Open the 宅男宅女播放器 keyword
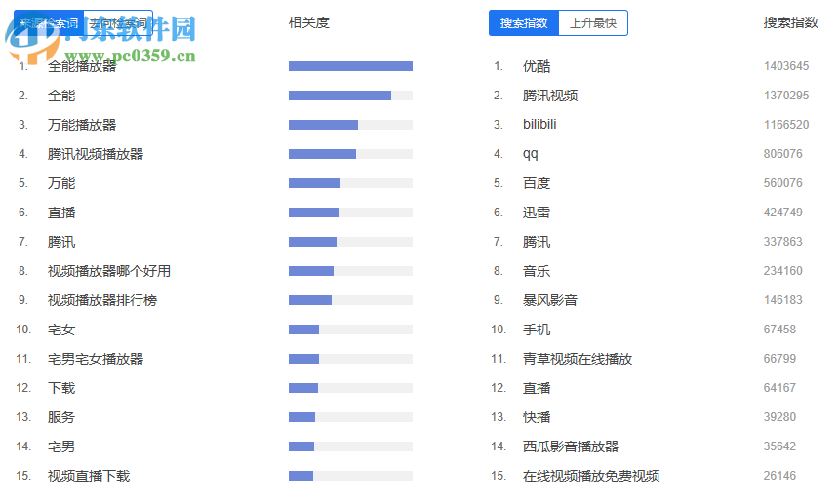This screenshot has width=838, height=504. (96, 359)
